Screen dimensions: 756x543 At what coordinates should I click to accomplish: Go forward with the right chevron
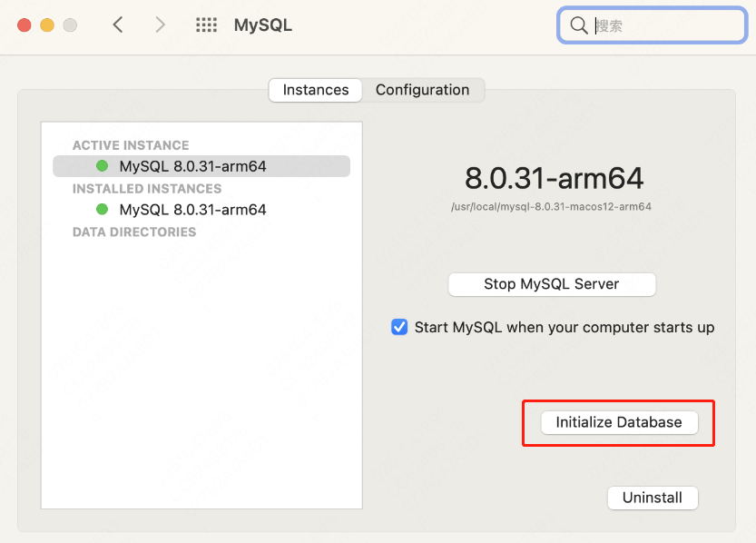point(160,25)
